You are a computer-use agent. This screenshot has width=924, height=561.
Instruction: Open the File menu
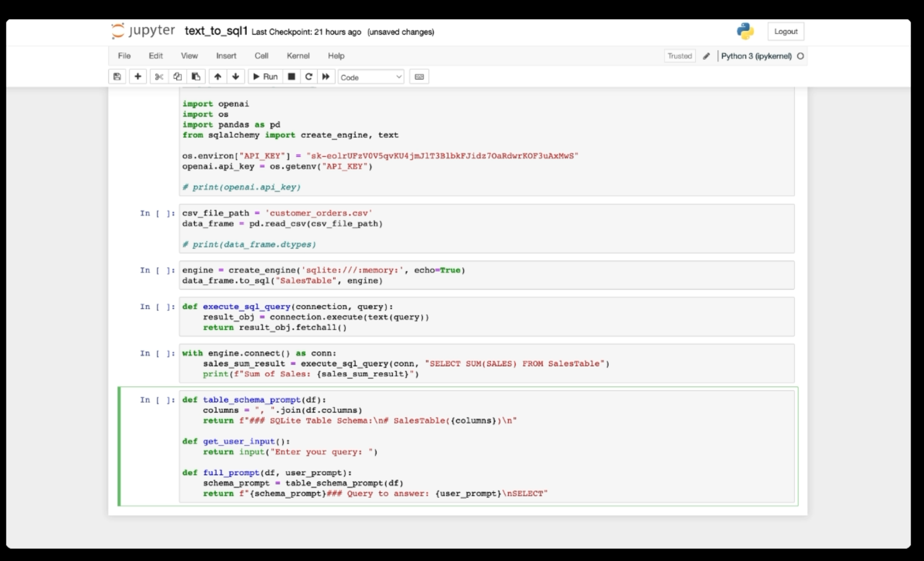[124, 56]
